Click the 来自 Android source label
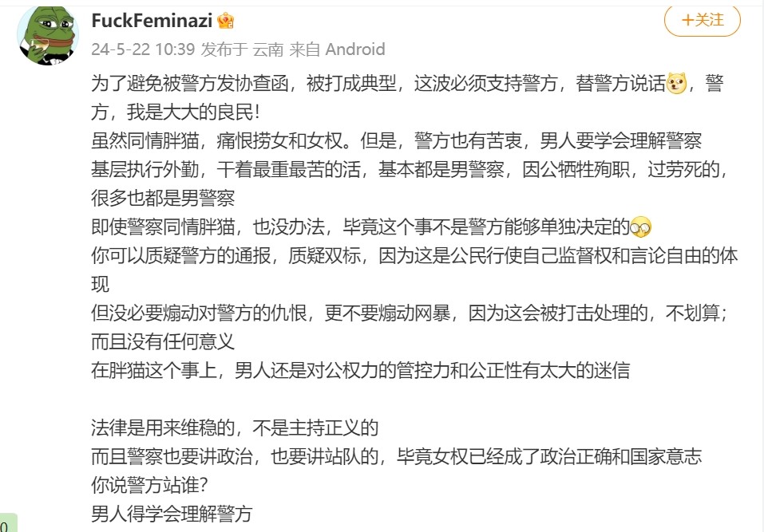 (x=337, y=49)
